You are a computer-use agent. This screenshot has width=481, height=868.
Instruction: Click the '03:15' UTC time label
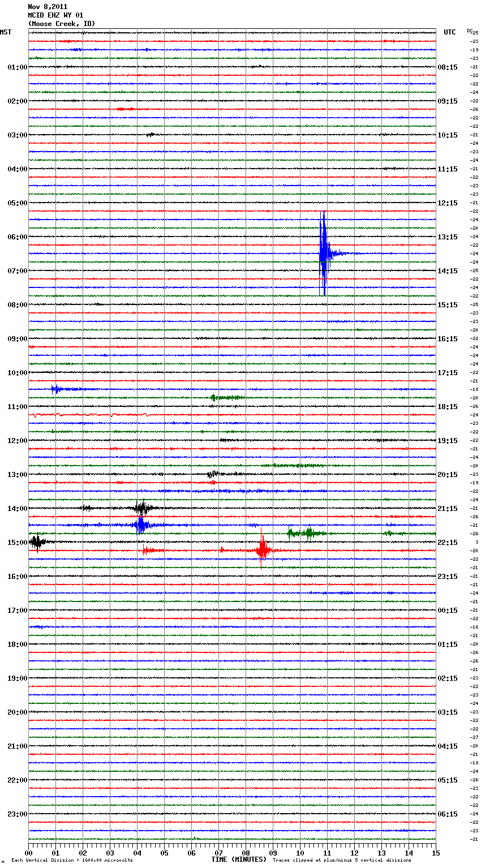[x=448, y=712]
